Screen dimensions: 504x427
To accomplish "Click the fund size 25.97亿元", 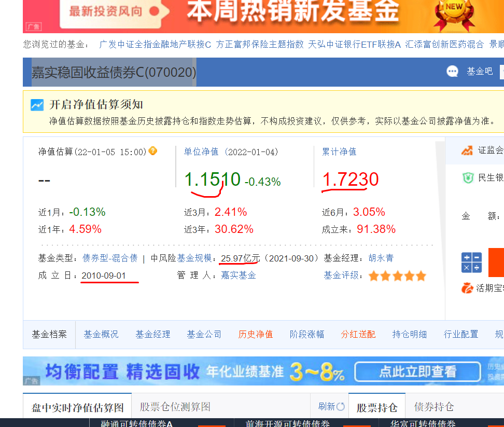I will coord(241,258).
